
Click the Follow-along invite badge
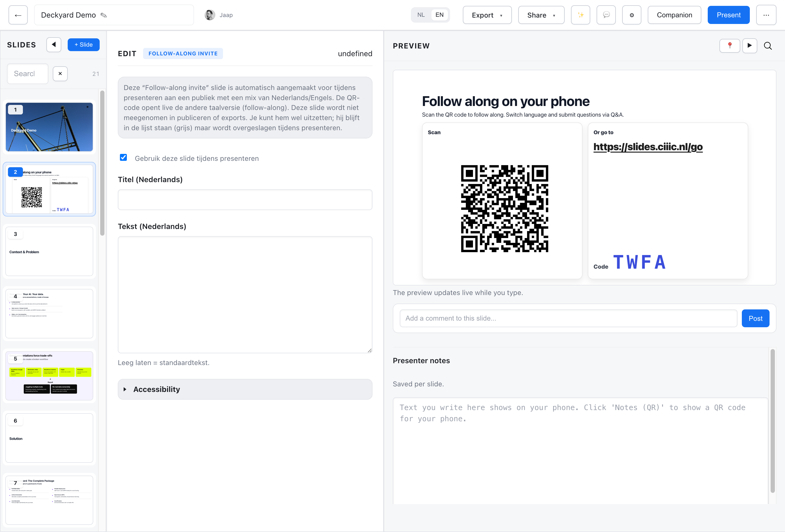coord(183,54)
